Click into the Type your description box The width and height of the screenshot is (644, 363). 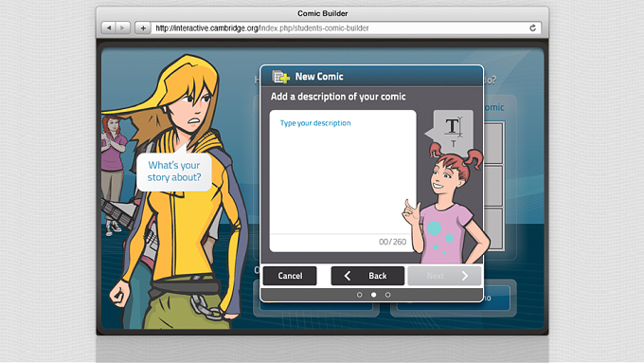click(x=343, y=181)
